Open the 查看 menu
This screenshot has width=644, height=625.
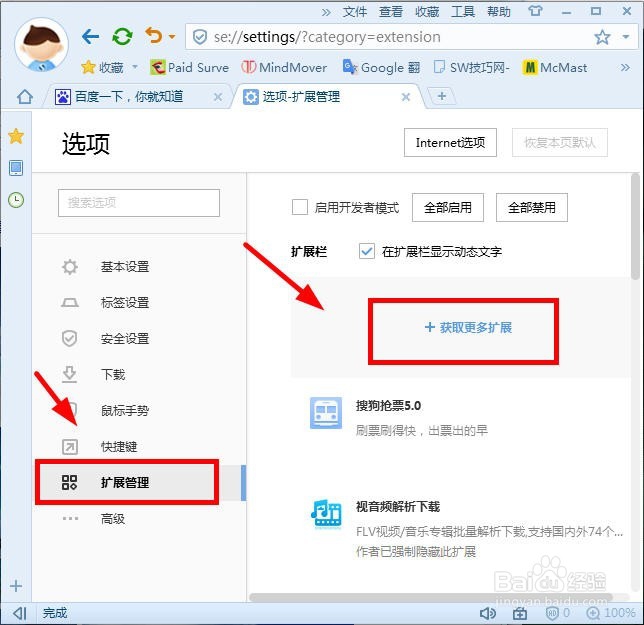(391, 12)
